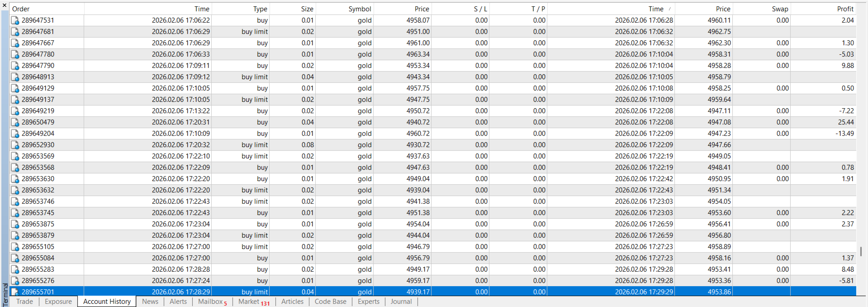
Task: Sort by the Order column header
Action: tap(47, 9)
